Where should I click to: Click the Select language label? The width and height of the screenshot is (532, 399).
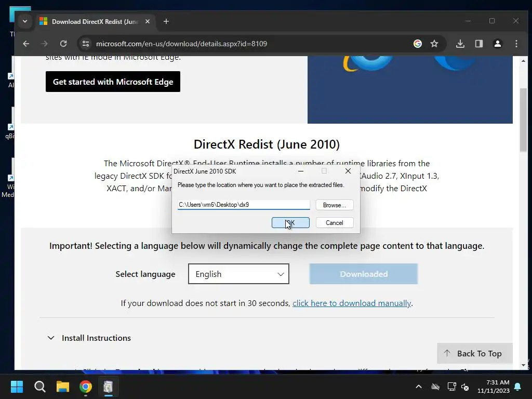coord(145,274)
